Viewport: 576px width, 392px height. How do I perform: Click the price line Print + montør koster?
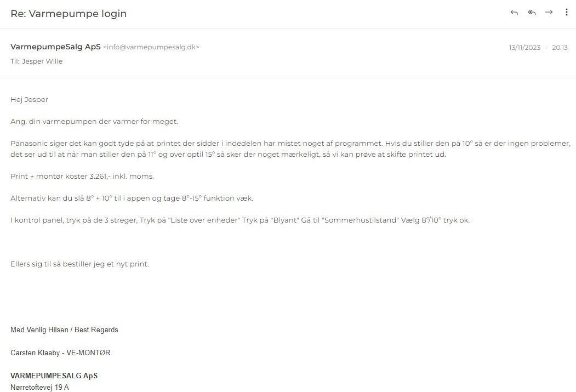point(82,177)
